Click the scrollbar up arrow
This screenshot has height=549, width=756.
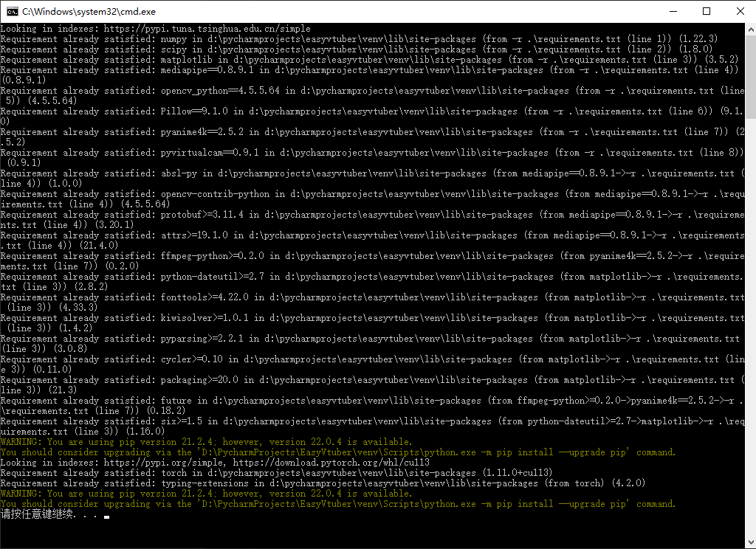tap(751, 29)
